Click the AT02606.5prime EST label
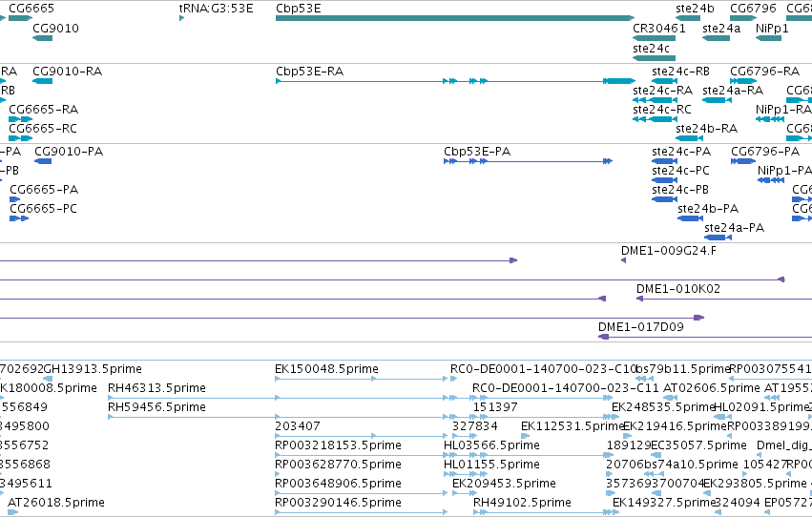Screen dimensions: 812x517 (712, 388)
